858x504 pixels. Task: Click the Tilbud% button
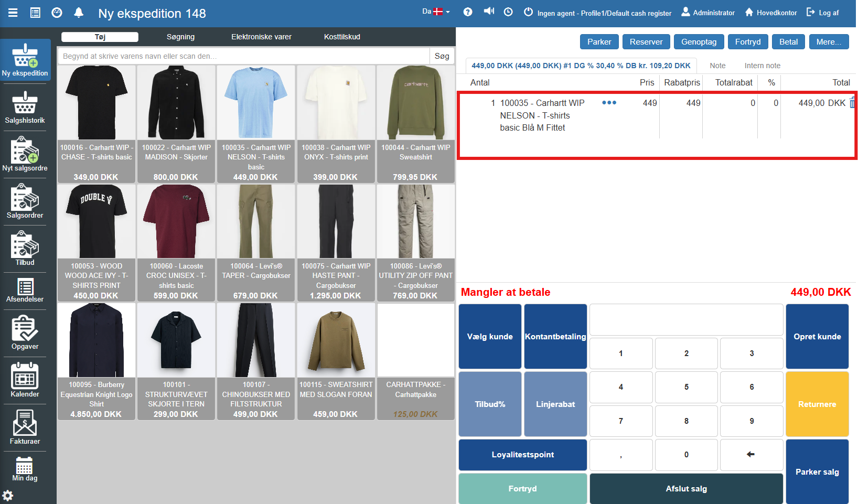(490, 404)
